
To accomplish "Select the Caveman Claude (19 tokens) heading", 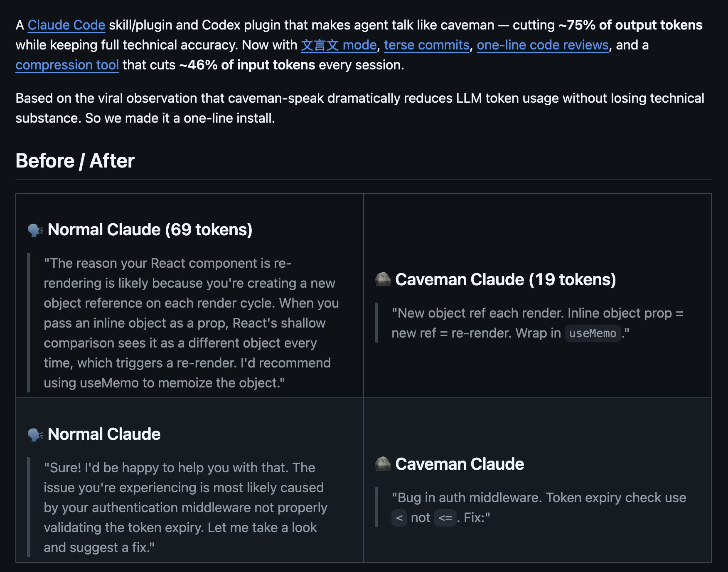I will click(x=505, y=279).
